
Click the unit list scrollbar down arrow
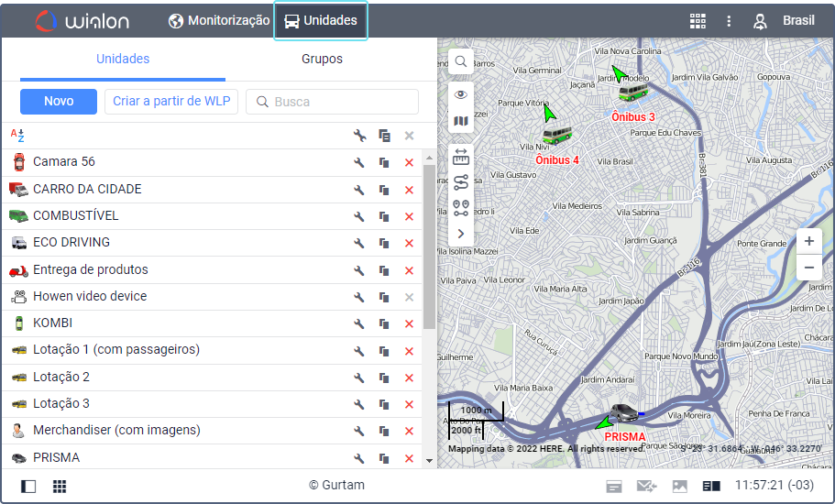(x=429, y=461)
